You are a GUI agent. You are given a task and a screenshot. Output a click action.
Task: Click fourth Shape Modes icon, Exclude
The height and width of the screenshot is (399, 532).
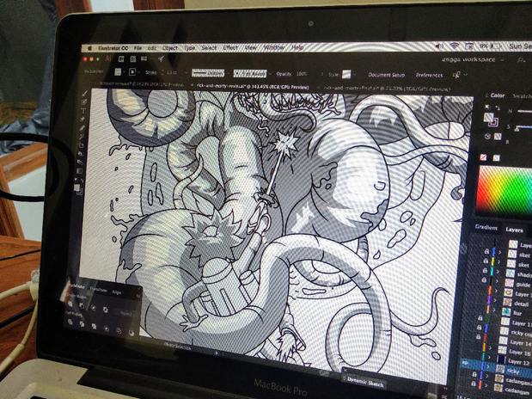coord(106,310)
